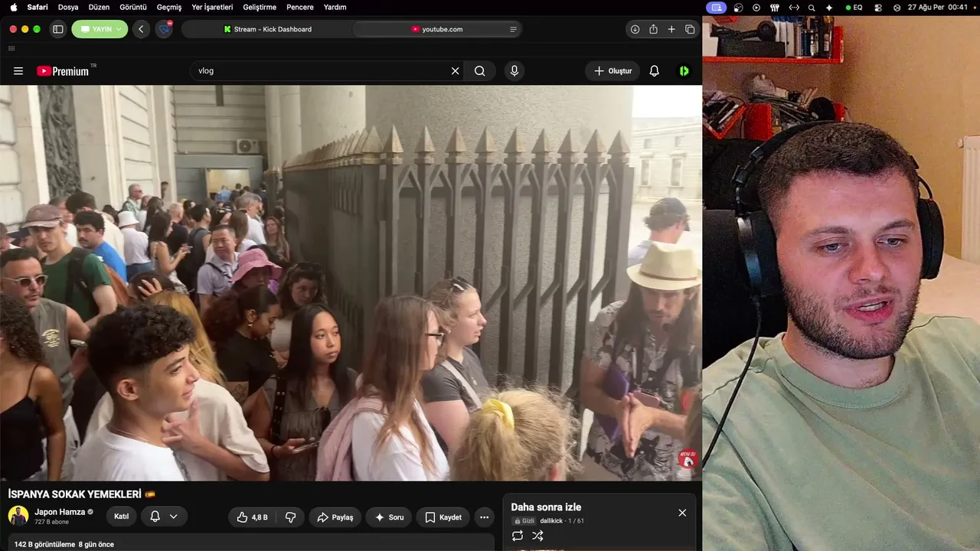
Task: Show Safari tab overview
Action: coord(690,29)
